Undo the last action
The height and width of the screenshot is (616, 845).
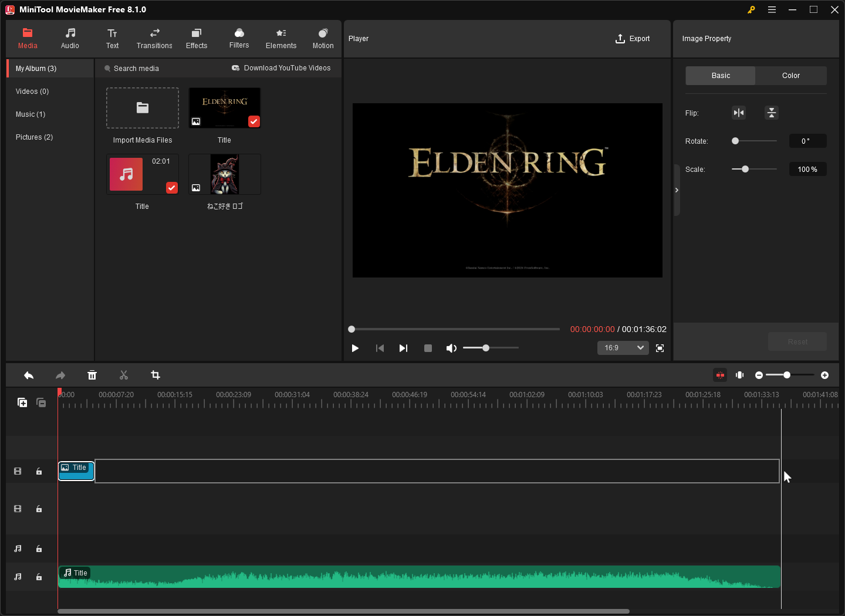coord(29,375)
